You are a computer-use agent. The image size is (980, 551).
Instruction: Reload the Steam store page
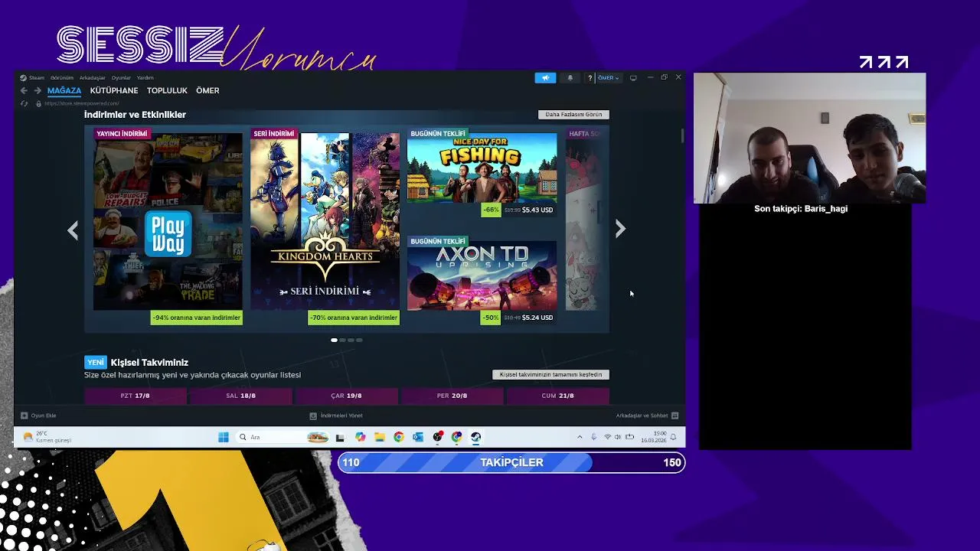coord(24,103)
